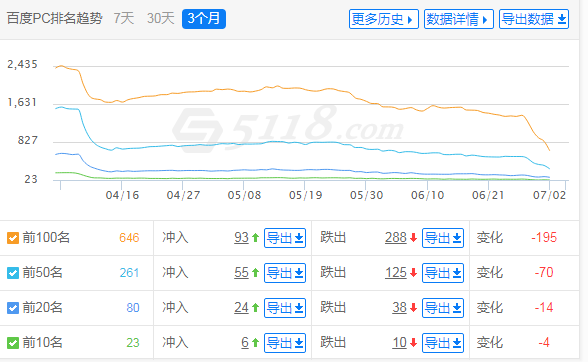The image size is (588, 362).
Task: Click the 261 count in 前50名 row
Action: pos(129,273)
